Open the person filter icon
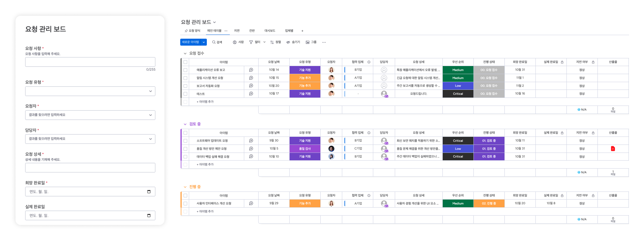This screenshot has height=241, width=644. (235, 42)
